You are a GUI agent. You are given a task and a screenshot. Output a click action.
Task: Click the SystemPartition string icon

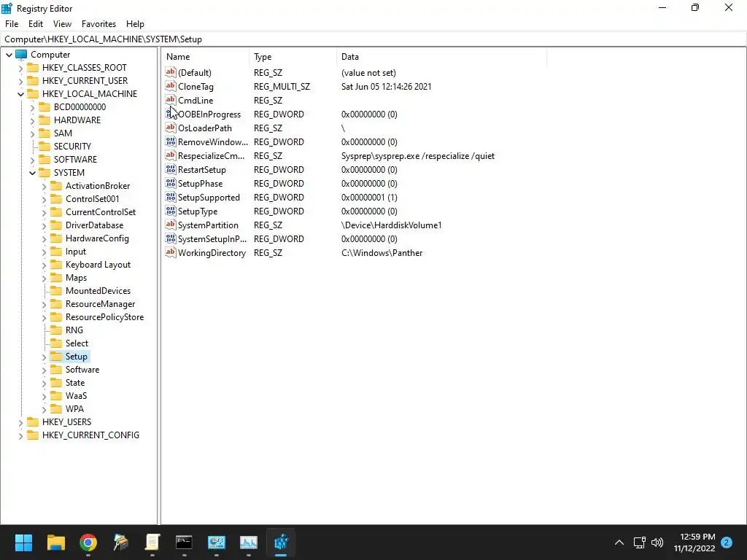[171, 225]
